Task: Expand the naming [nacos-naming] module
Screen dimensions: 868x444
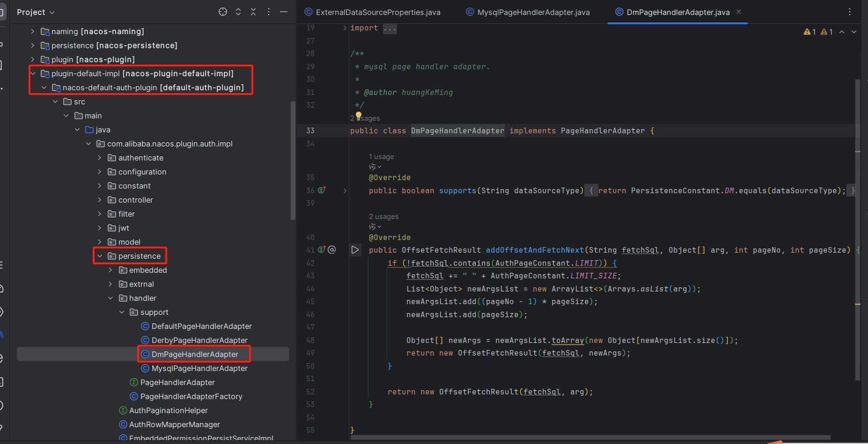Action: click(x=32, y=31)
